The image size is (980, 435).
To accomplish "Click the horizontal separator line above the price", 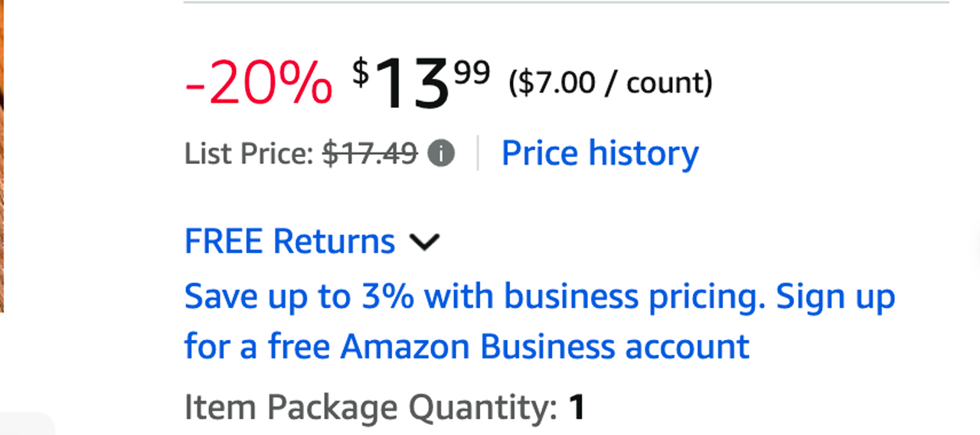I will click(x=567, y=2).
